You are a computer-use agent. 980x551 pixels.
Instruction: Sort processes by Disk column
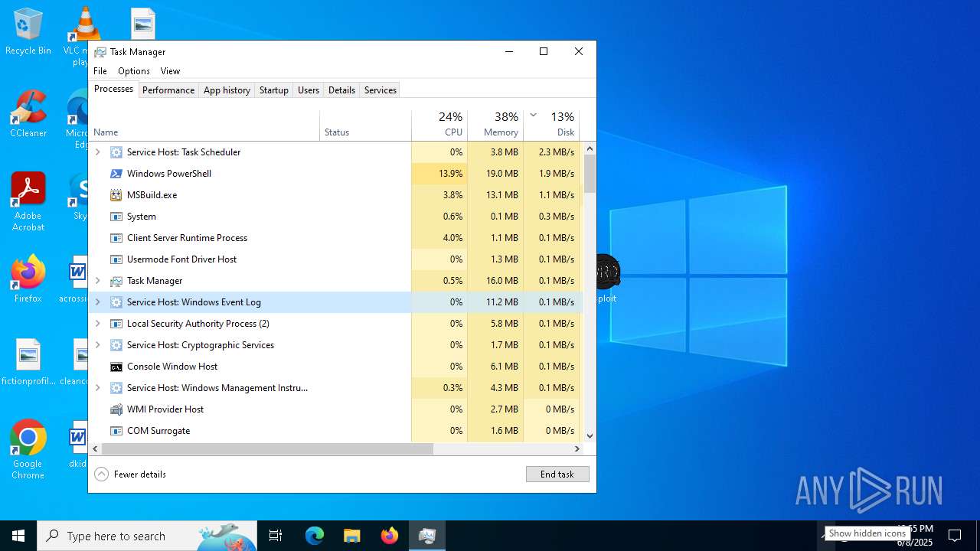tap(551, 125)
